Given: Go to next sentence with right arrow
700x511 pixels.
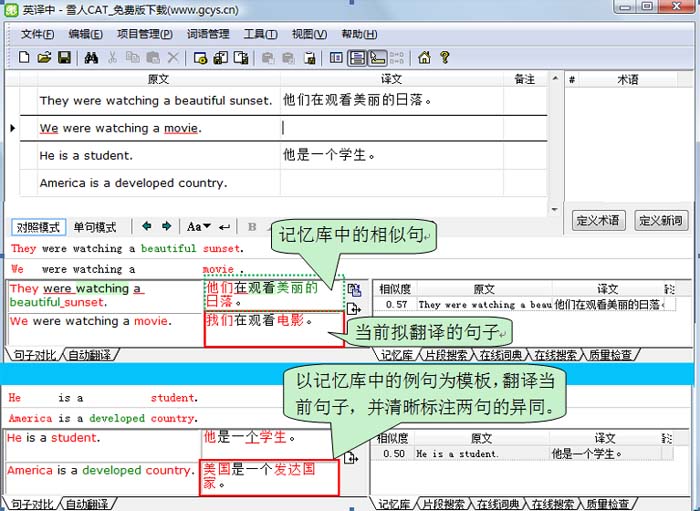Looking at the screenshot, I should (166, 227).
